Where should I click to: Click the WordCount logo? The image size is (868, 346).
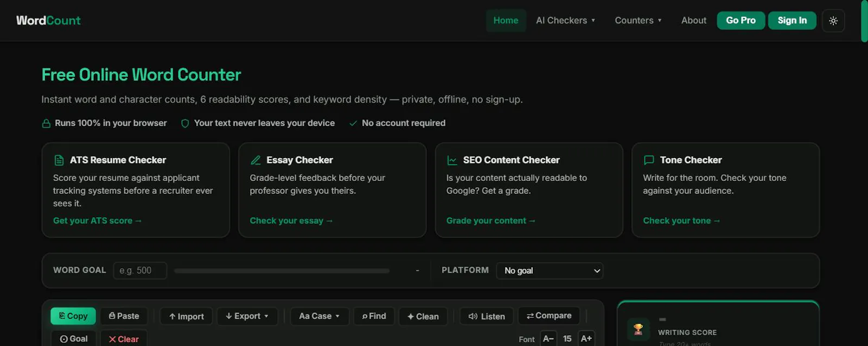48,21
